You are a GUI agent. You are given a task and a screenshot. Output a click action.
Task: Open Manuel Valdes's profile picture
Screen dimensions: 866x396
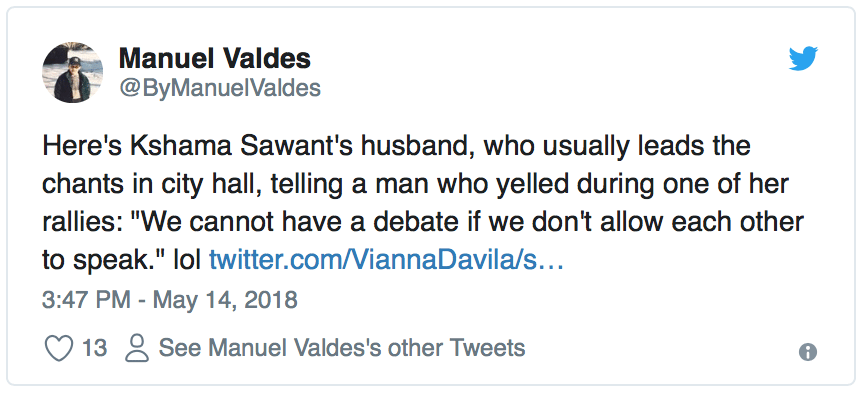(72, 72)
